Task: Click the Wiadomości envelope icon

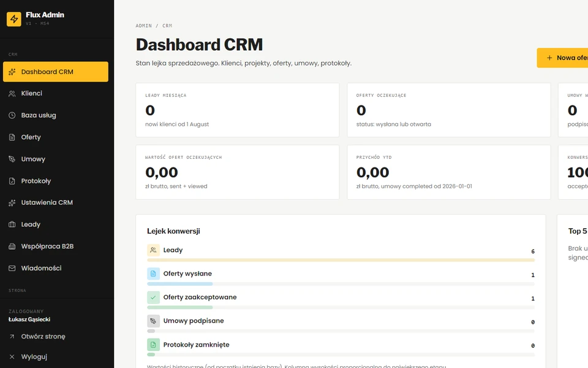Action: pyautogui.click(x=12, y=268)
